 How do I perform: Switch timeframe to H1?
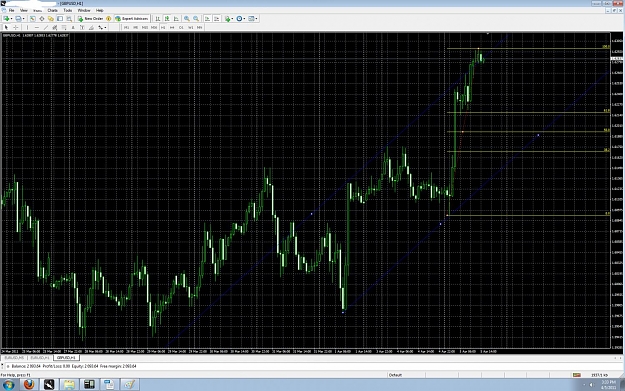click(x=163, y=28)
